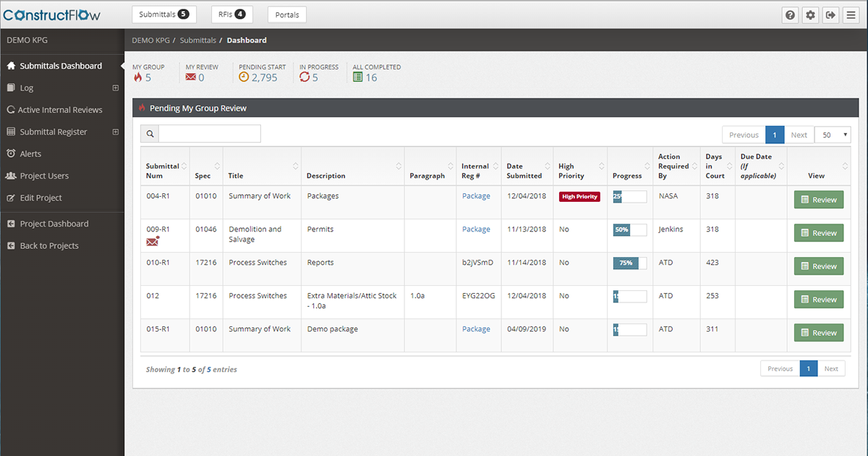The height and width of the screenshot is (456, 868).
Task: Open settings gear icon in header
Action: [810, 15]
